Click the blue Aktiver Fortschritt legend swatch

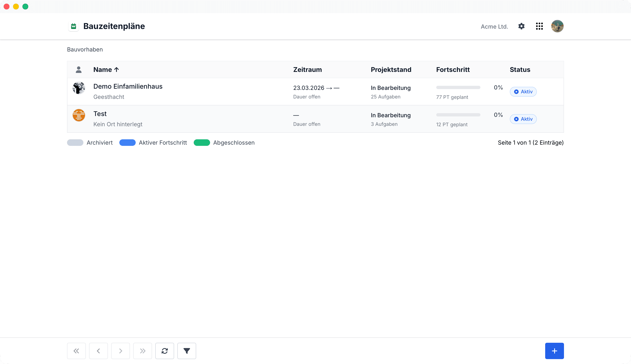127,143
